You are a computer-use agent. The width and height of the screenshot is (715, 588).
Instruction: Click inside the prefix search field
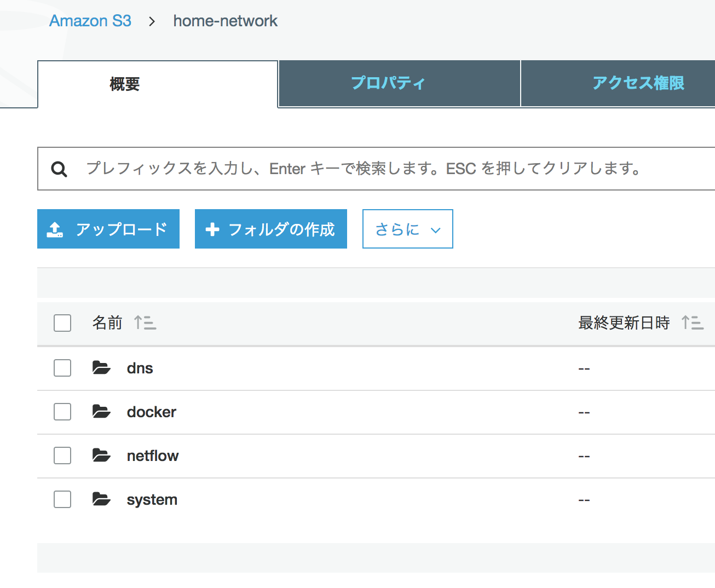click(274, 169)
